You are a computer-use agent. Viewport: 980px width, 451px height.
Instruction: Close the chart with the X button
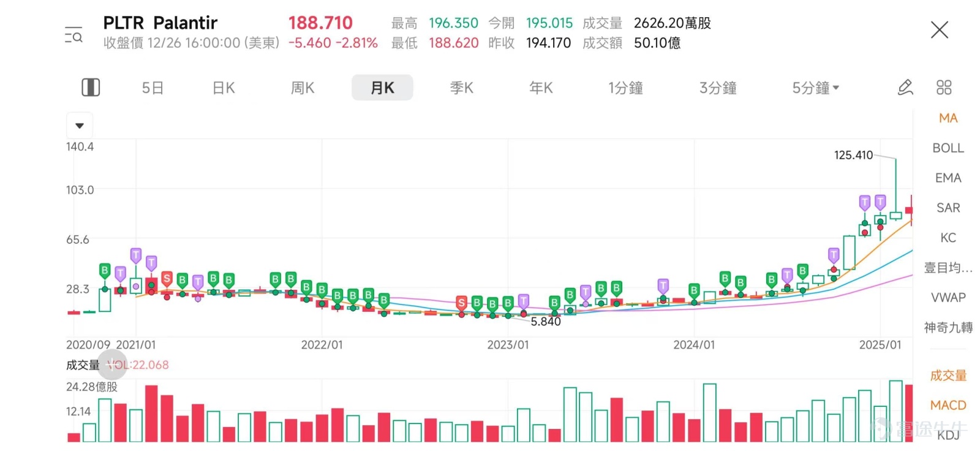(x=939, y=30)
